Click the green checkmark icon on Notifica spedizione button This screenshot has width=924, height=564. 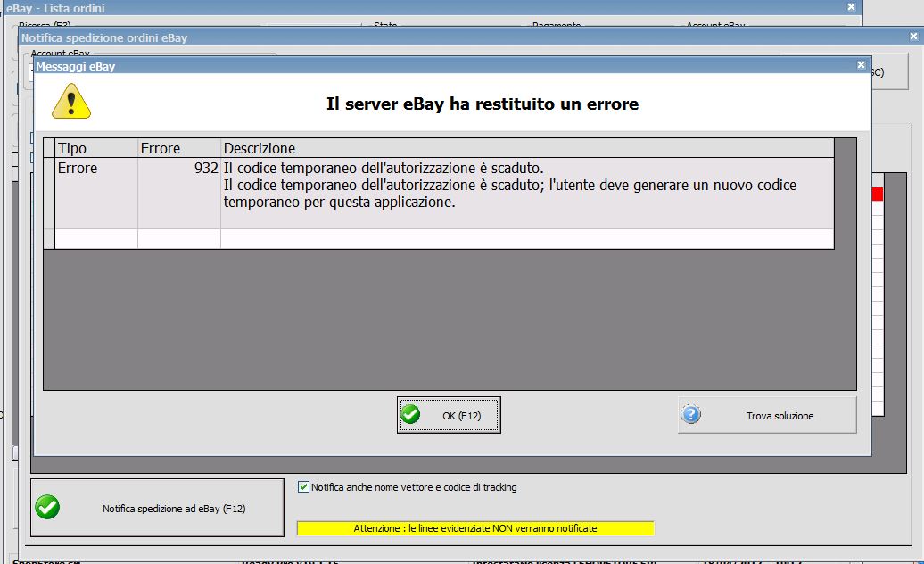47,507
